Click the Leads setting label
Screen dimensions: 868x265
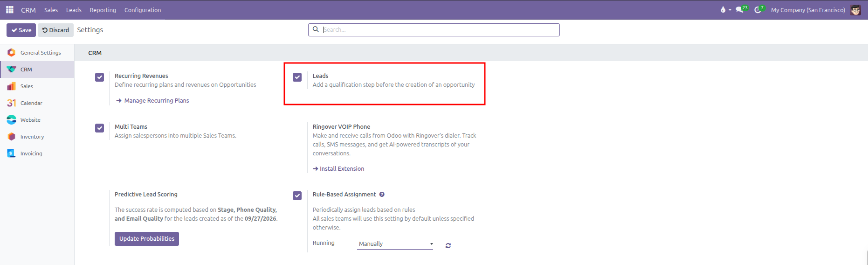(320, 76)
